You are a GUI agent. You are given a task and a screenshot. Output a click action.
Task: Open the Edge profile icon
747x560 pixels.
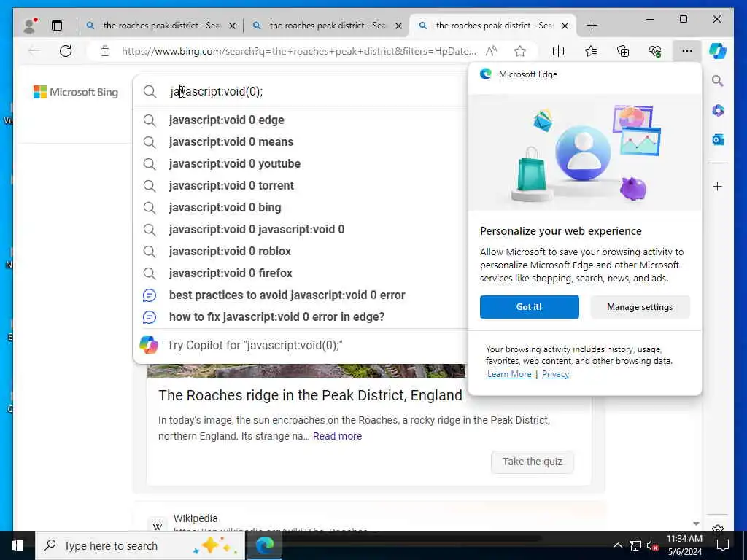(x=30, y=26)
